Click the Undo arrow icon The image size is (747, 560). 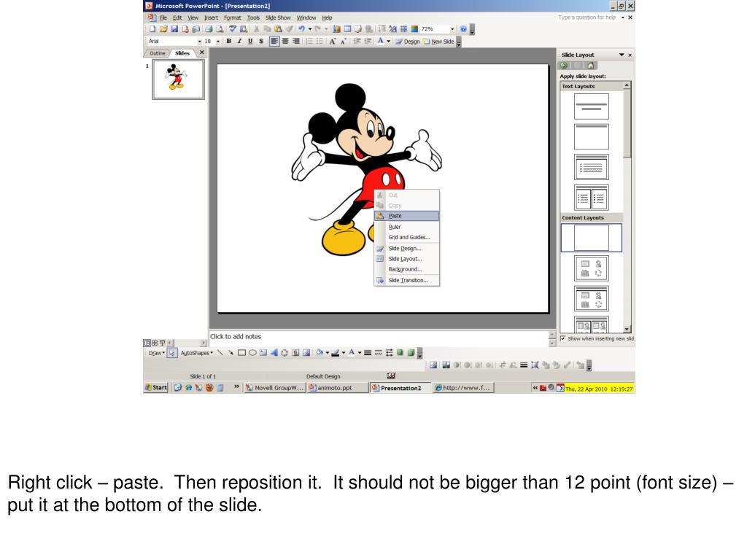click(x=301, y=29)
